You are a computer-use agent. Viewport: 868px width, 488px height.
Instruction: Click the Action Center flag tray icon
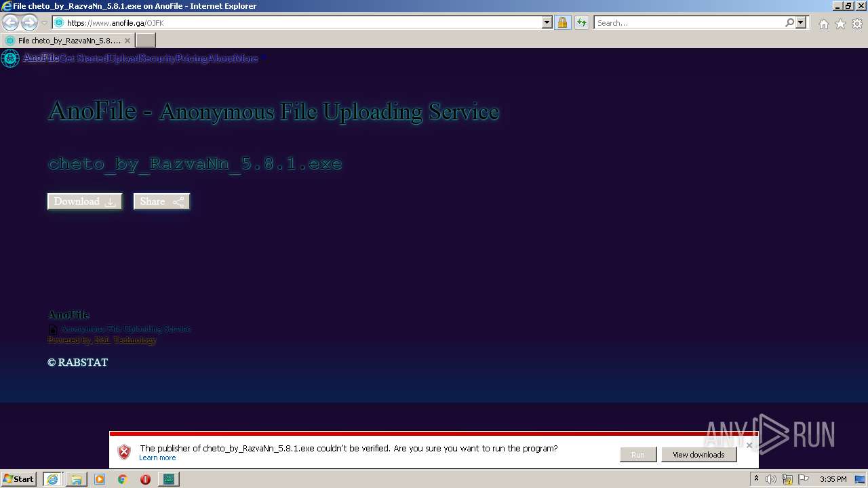tap(804, 479)
